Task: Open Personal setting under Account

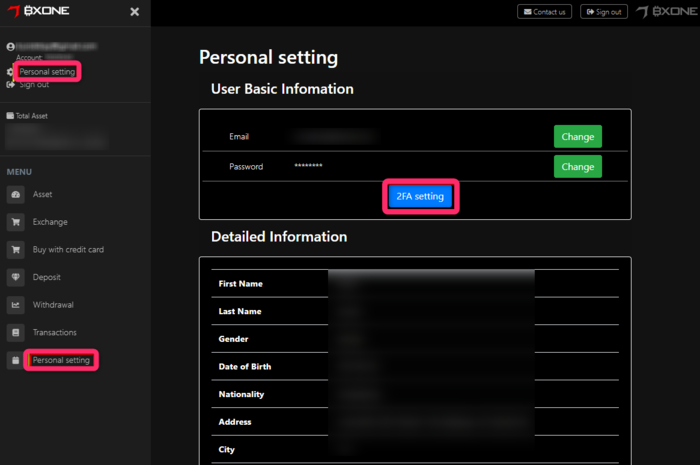Action: pos(47,72)
